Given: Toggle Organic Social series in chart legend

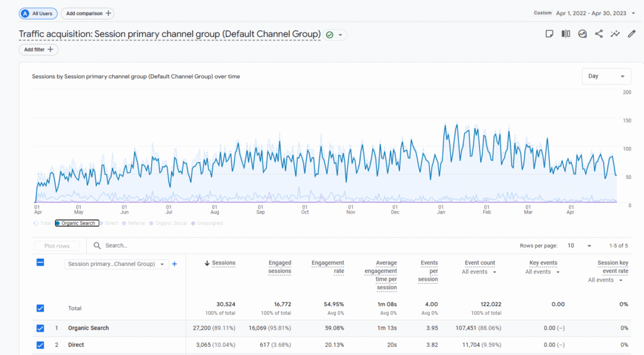Looking at the screenshot, I should tap(169, 223).
